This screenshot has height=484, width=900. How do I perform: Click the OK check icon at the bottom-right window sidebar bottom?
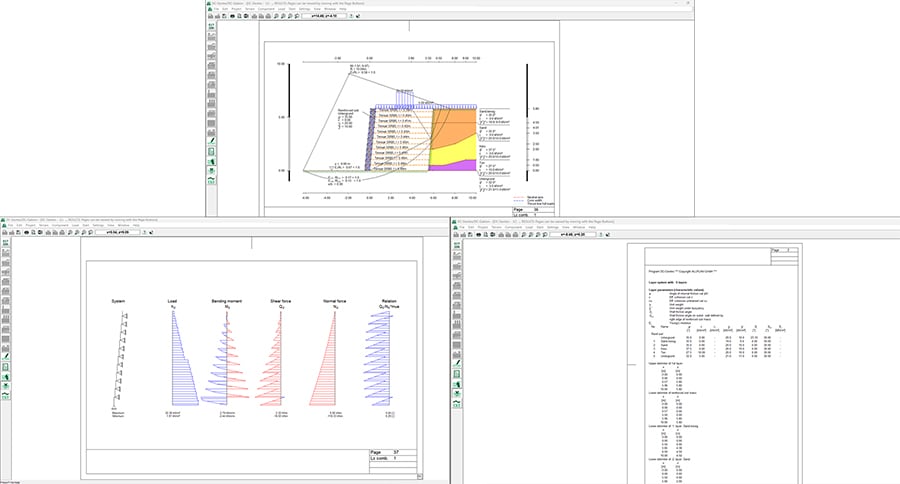457,404
